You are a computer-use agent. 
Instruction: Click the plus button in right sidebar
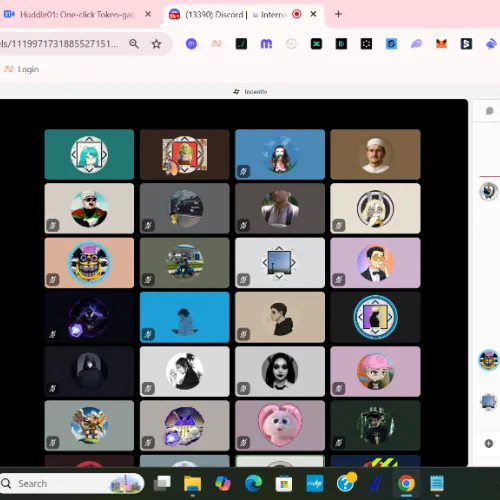[x=489, y=443]
